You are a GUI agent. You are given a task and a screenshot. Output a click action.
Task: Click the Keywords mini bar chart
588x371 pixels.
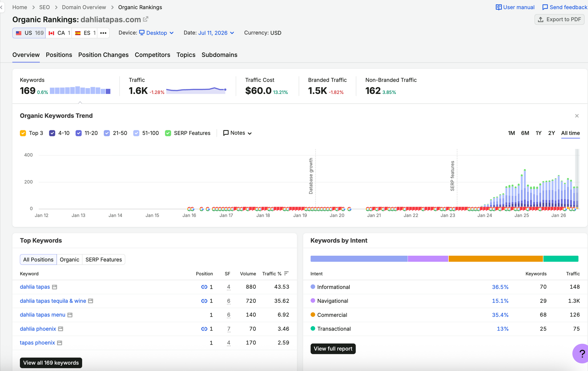tap(80, 90)
